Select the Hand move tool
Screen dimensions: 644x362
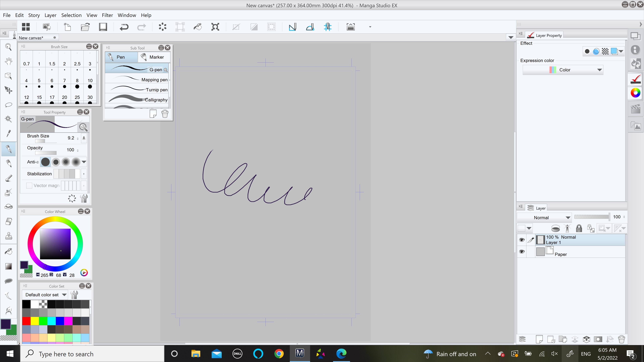click(x=9, y=61)
